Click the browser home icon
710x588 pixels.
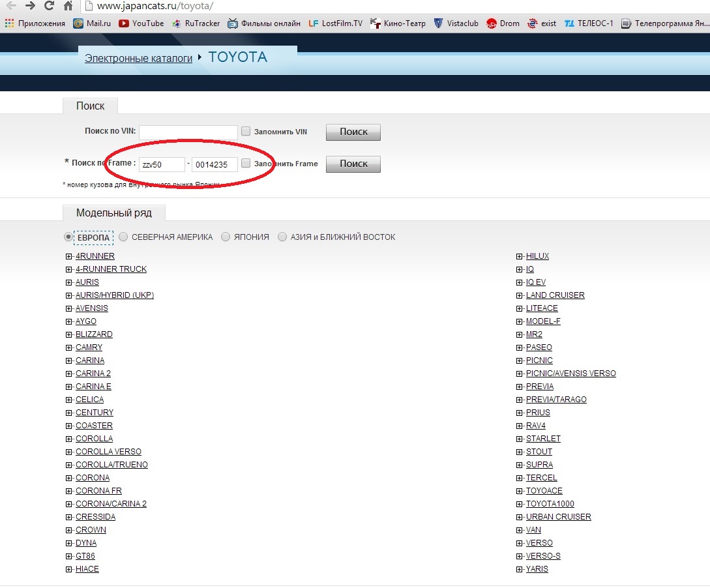coord(68,7)
